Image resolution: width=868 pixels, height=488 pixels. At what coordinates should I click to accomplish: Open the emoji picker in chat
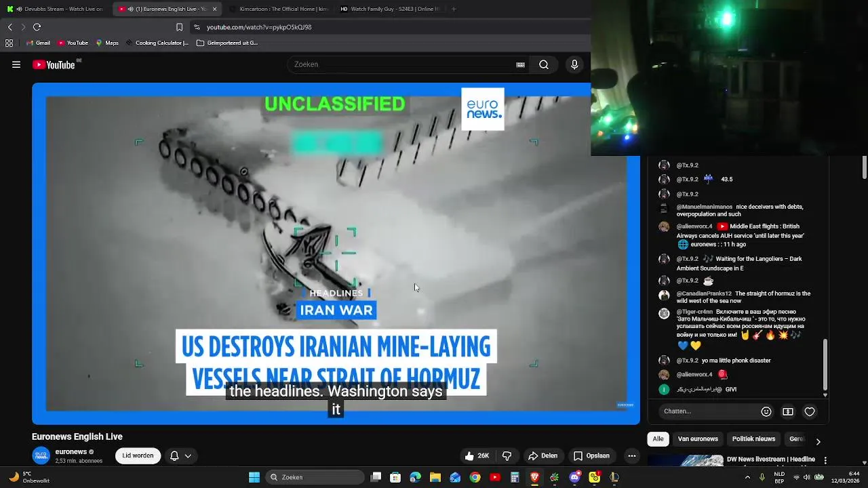point(766,411)
